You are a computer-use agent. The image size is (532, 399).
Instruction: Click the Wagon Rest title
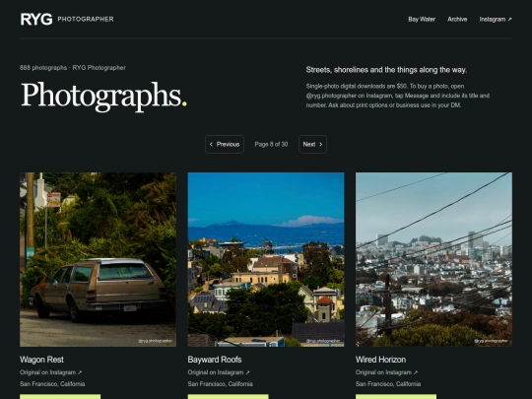coord(41,360)
